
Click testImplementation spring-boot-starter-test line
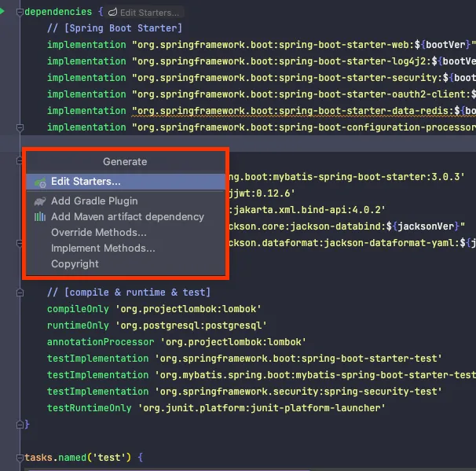(244, 359)
